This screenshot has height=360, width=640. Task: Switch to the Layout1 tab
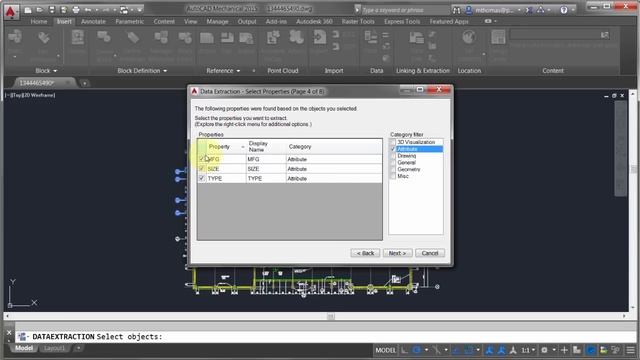[x=54, y=348]
